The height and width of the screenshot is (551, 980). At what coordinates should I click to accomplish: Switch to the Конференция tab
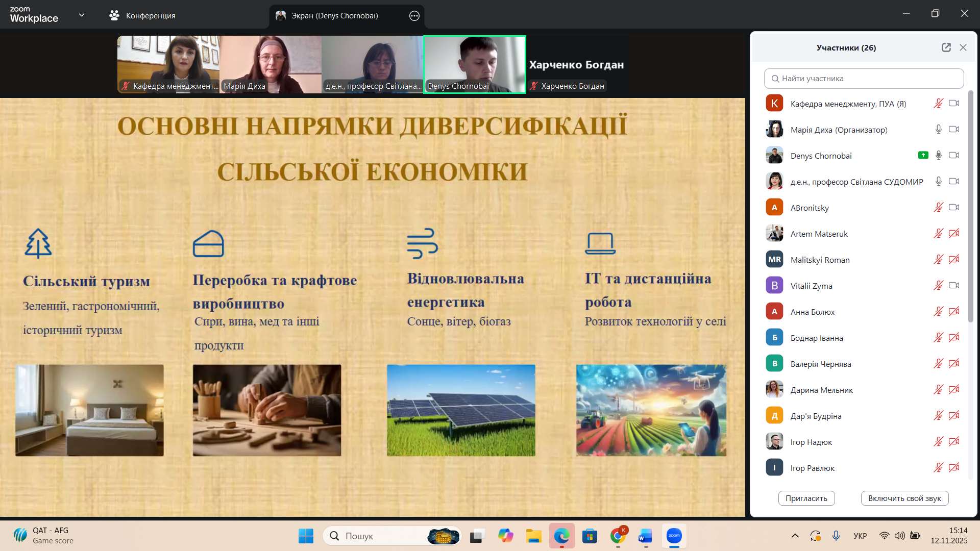tap(143, 16)
